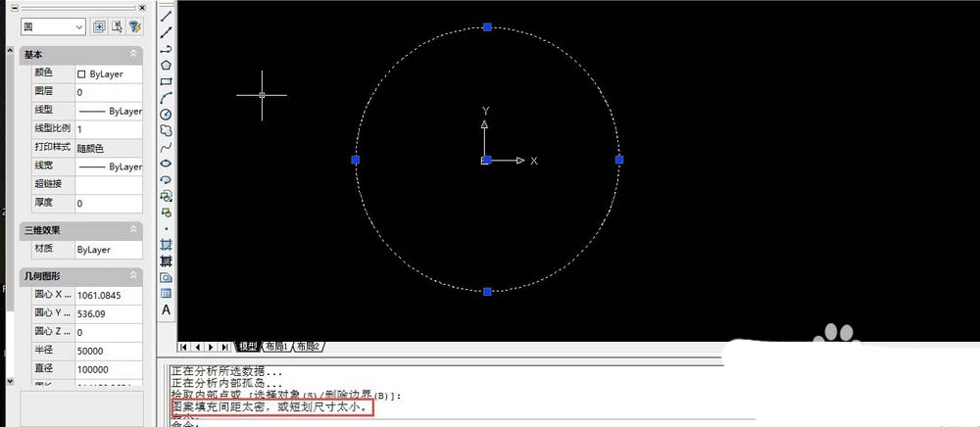The image size is (980, 427).
Task: Click the Make Block tool
Action: 167,213
